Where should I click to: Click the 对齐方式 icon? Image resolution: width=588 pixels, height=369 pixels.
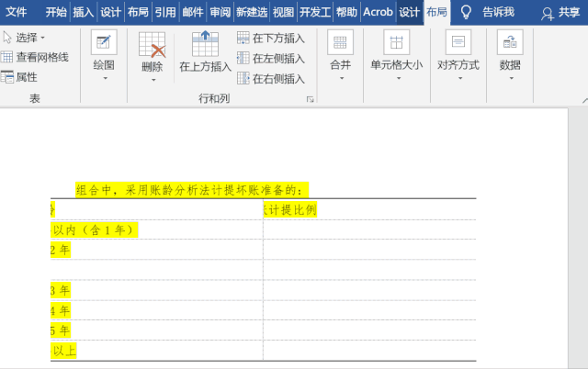(x=458, y=42)
